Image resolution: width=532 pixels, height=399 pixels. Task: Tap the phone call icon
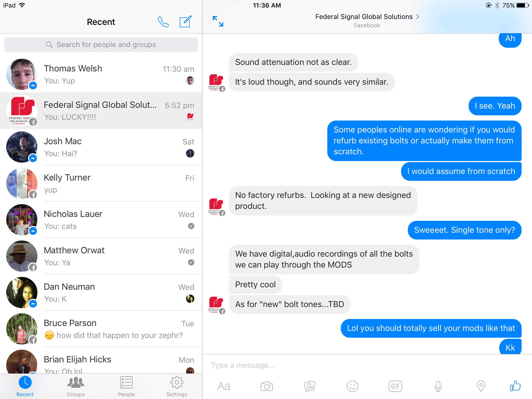pyautogui.click(x=163, y=22)
